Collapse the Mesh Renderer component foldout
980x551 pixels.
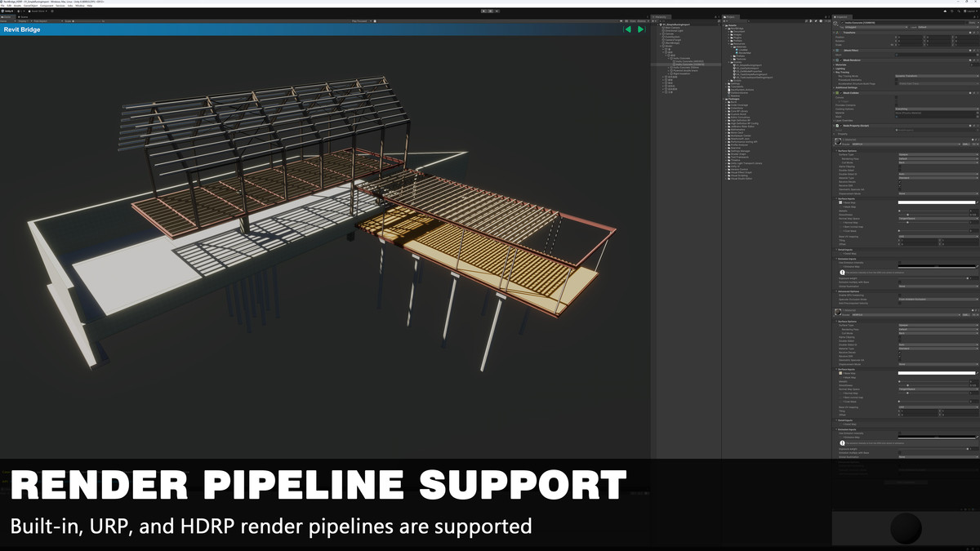click(x=834, y=60)
